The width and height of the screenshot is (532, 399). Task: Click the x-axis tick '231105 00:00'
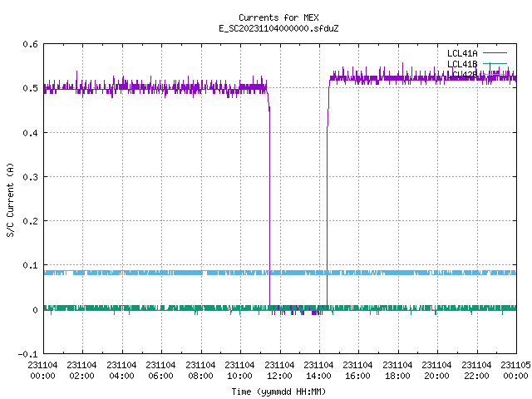[x=515, y=371]
